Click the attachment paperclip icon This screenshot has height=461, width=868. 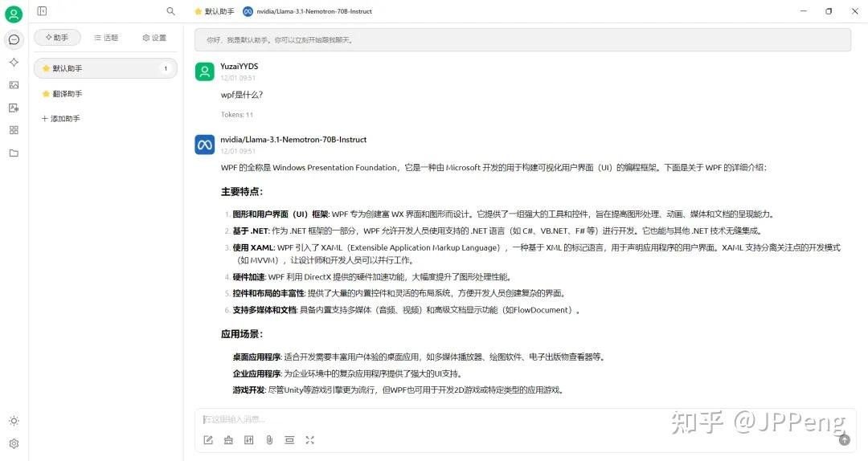(x=269, y=440)
